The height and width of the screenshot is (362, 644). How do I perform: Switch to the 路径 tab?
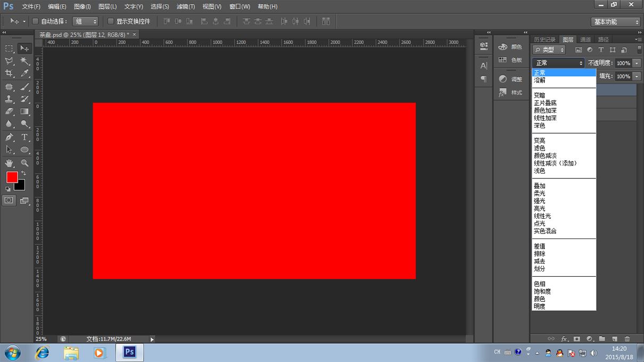(x=604, y=39)
